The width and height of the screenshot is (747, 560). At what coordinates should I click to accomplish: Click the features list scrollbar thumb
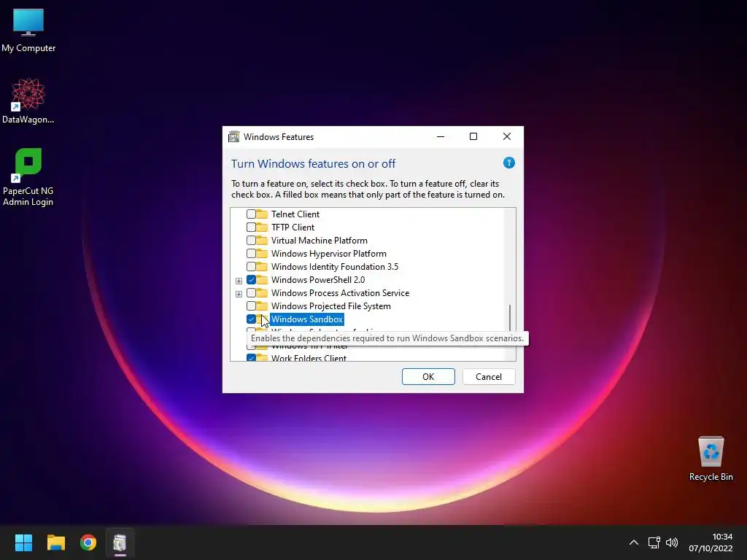point(510,318)
